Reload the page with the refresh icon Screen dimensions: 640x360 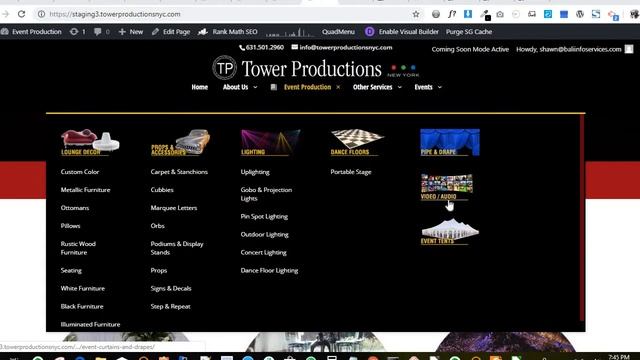(x=21, y=14)
